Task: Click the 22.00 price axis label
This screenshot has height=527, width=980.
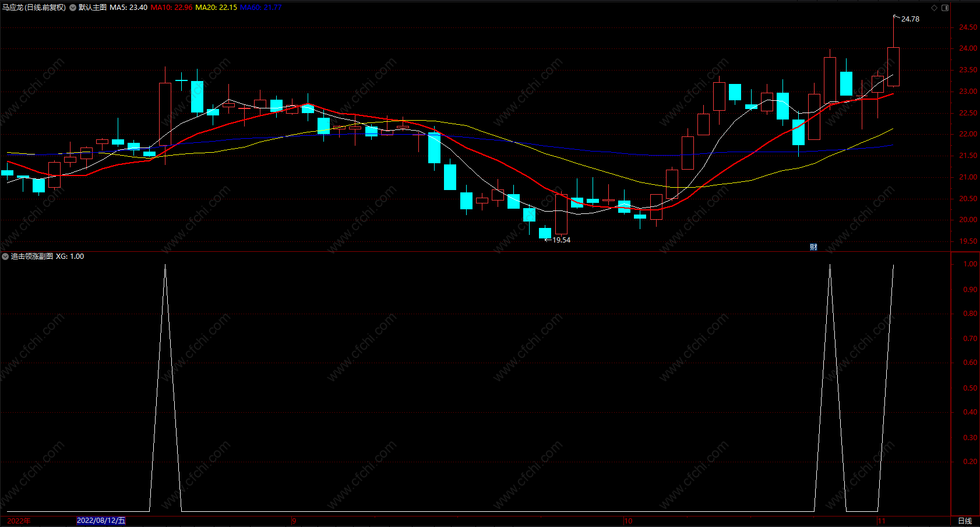Action: [x=968, y=134]
